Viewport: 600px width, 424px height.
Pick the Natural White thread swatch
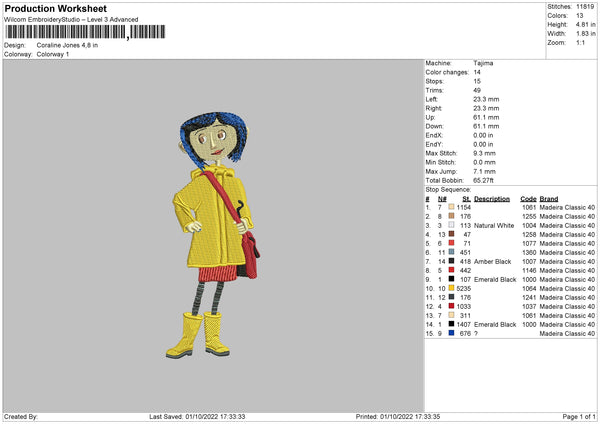click(x=452, y=225)
